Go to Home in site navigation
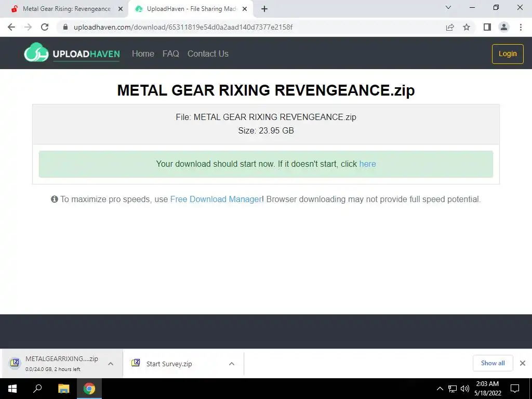 (143, 54)
